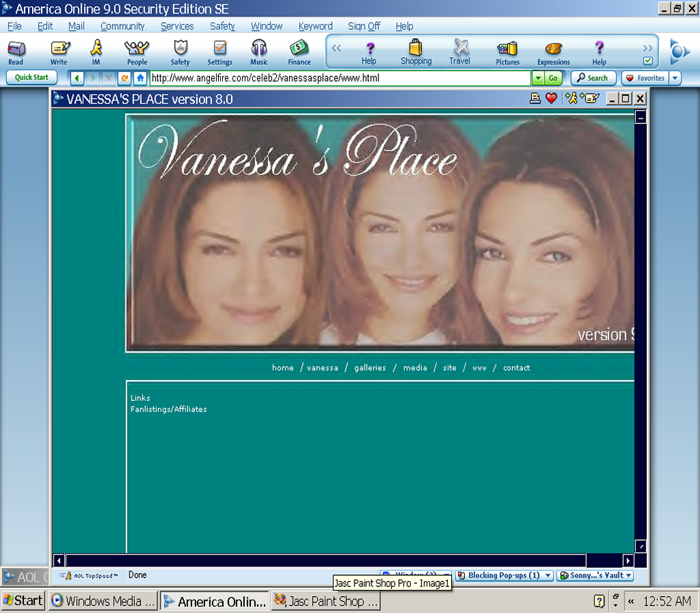
Task: Click the green Go button
Action: pos(553,78)
